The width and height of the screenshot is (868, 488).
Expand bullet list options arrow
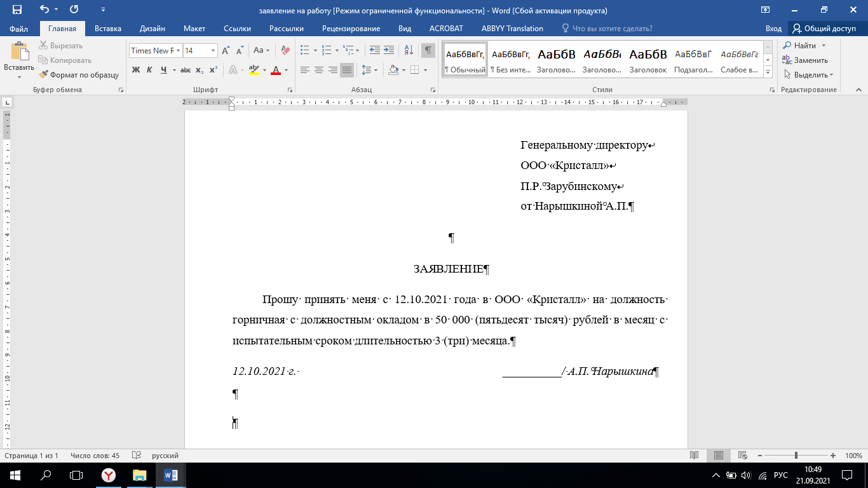click(315, 50)
